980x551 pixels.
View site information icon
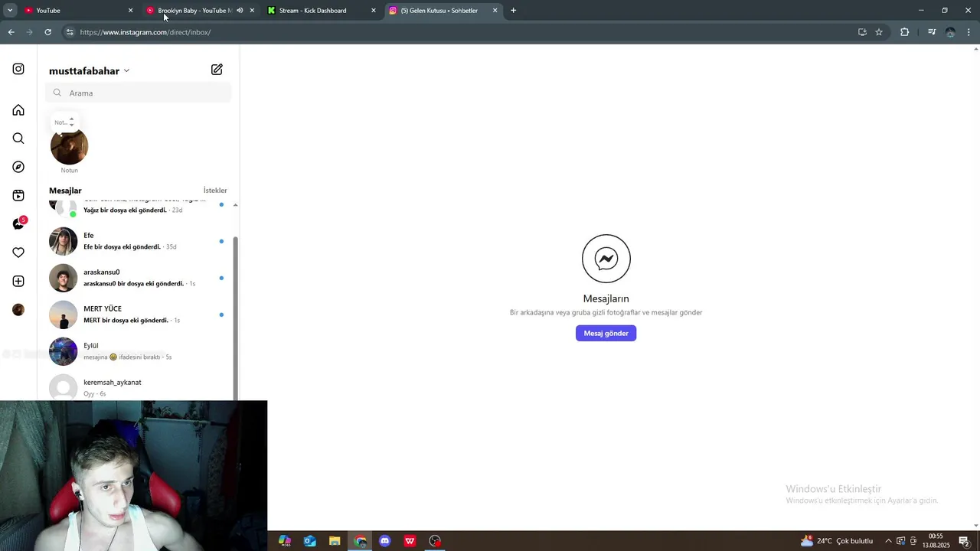pos(70,32)
